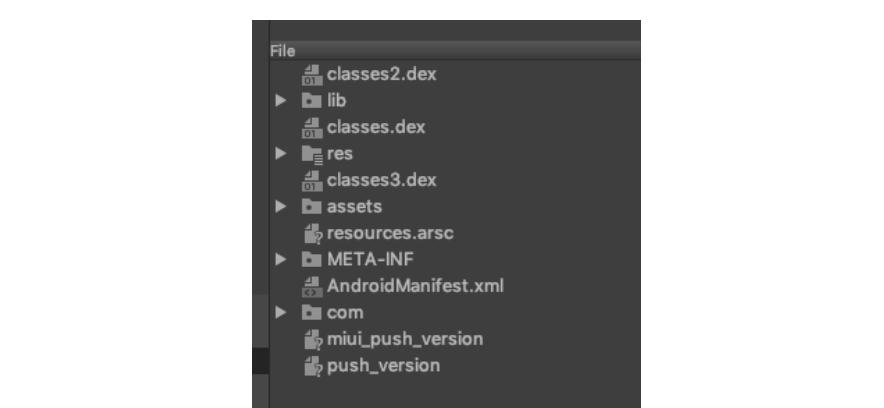This screenshot has width=884, height=408.
Task: Select the classes.dex entry
Action: pyautogui.click(x=376, y=128)
